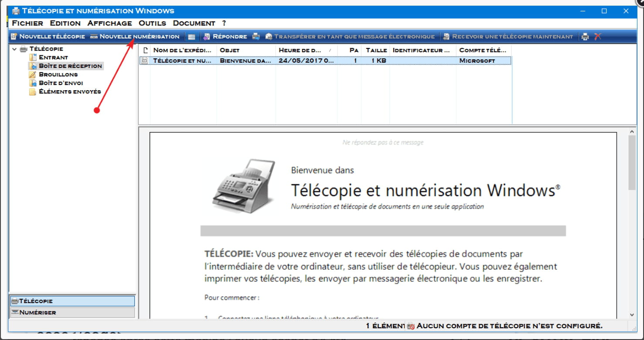Click the Répondre reply icon
644x340 pixels.
pyautogui.click(x=207, y=37)
